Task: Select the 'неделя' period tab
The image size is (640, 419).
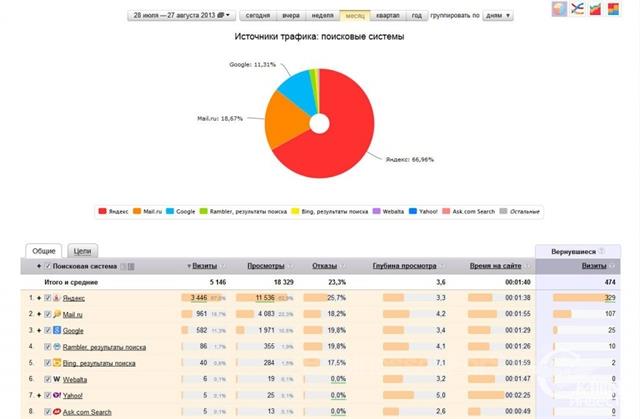Action: click(322, 16)
